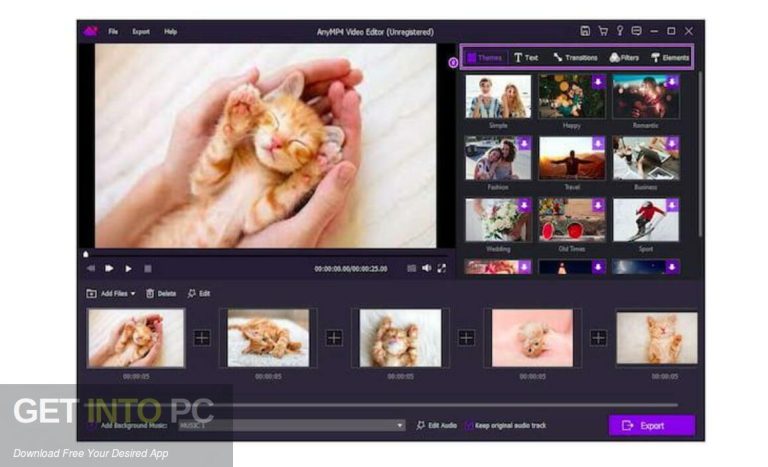The width and height of the screenshot is (768, 467).
Task: Download the Fashion theme
Action: pyautogui.click(x=524, y=143)
